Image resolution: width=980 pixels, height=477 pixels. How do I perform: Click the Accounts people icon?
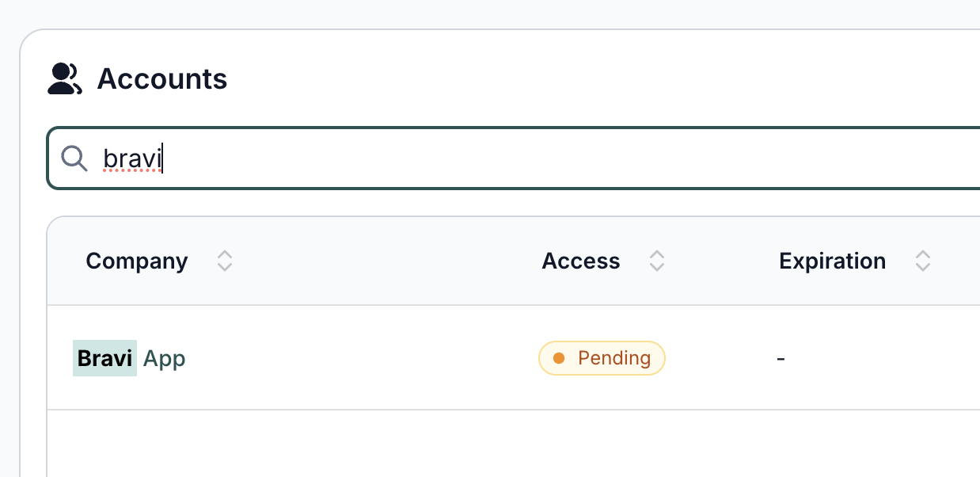[x=64, y=79]
